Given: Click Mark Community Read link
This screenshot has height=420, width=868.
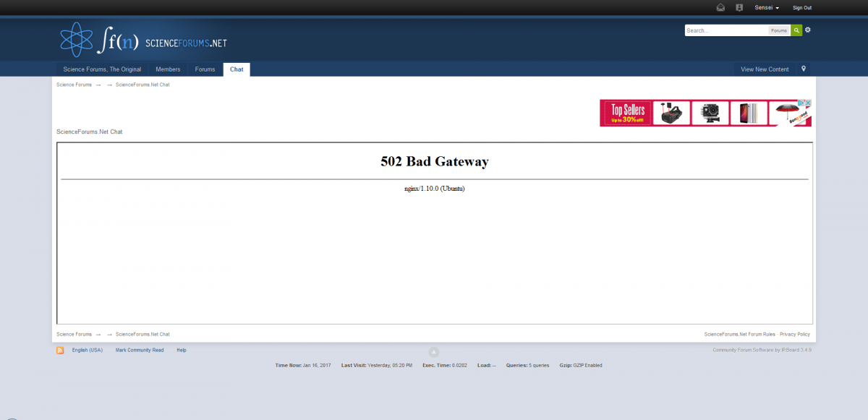Looking at the screenshot, I should point(140,350).
